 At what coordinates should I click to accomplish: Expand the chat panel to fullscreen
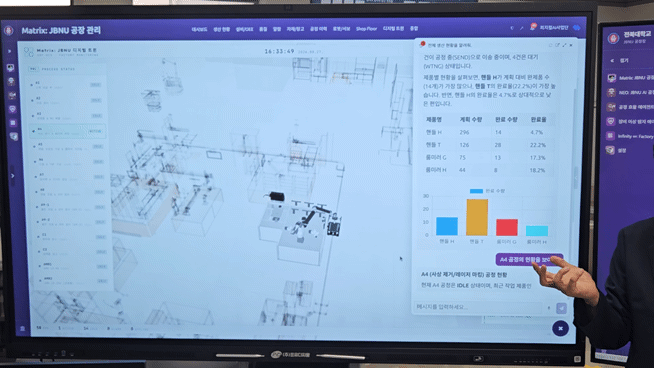(564, 45)
